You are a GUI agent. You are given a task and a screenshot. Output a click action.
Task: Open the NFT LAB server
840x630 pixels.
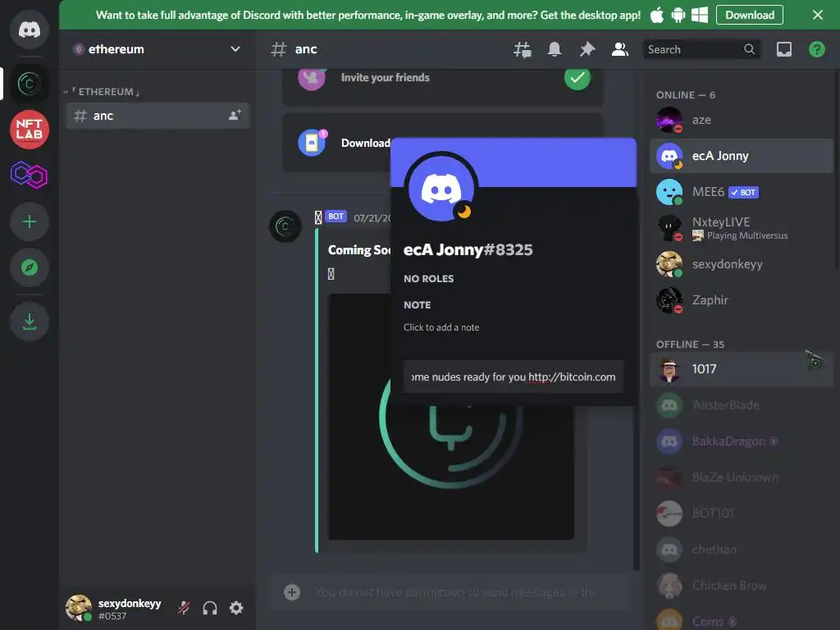point(30,129)
